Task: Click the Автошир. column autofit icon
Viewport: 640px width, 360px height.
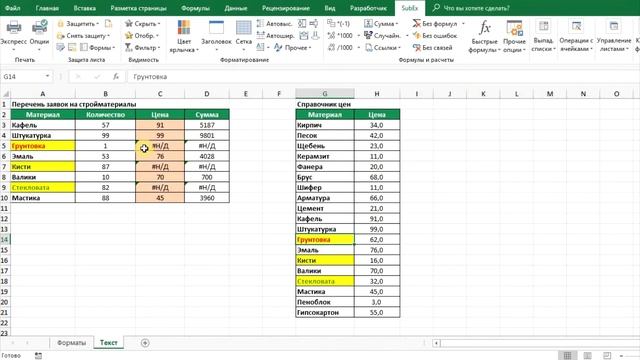Action: [260, 36]
